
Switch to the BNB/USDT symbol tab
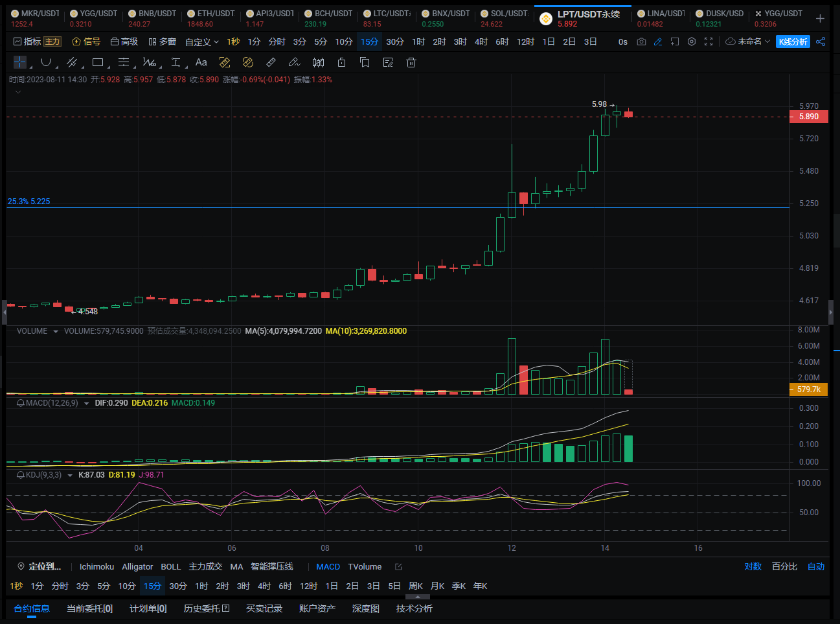tap(152, 18)
